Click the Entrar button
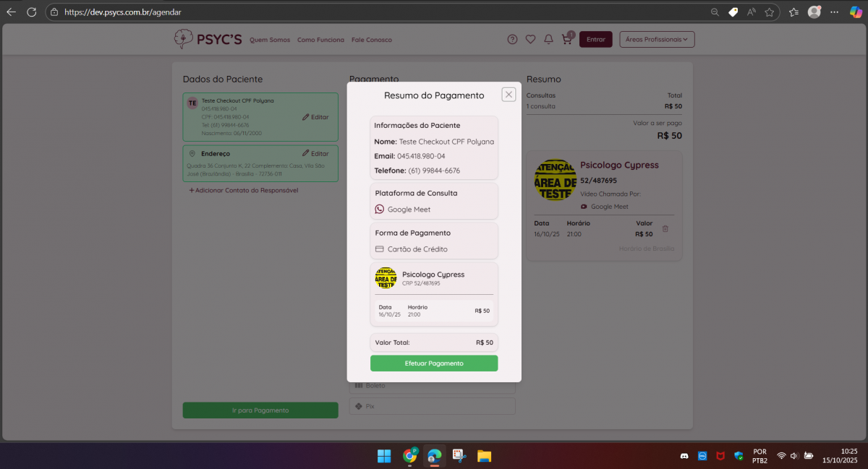This screenshot has width=868, height=469. point(595,40)
